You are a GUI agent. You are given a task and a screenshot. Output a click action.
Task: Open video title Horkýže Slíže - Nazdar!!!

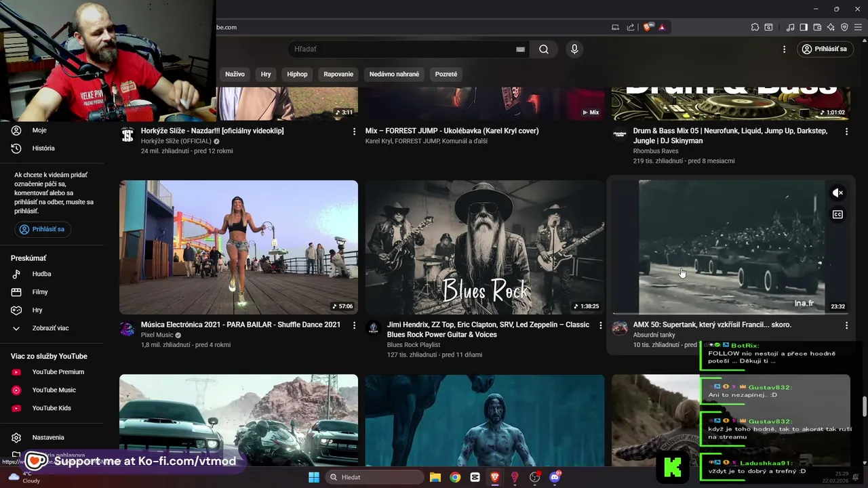212,131
